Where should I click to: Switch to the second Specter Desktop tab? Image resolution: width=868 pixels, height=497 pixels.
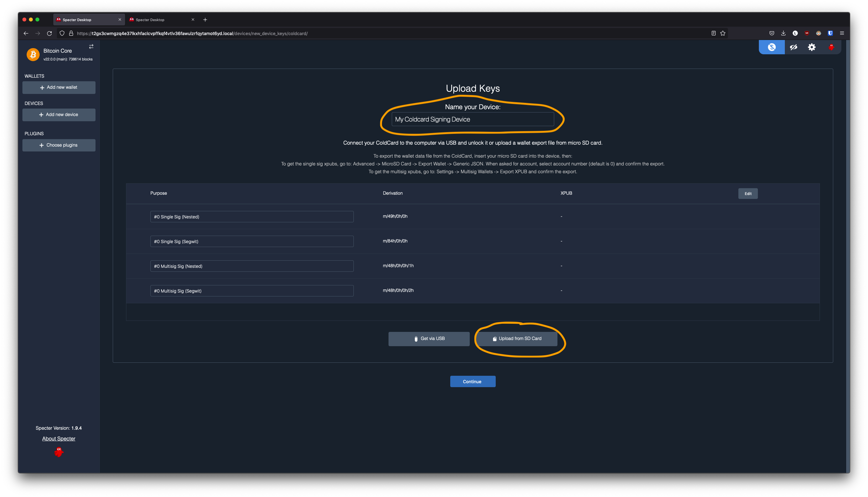coord(160,20)
